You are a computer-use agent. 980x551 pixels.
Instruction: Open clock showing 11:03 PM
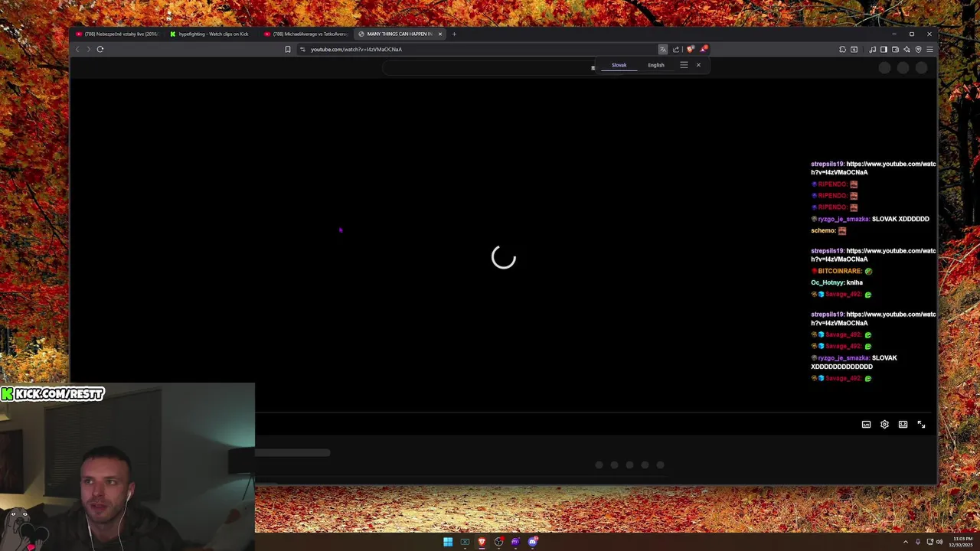tap(962, 542)
